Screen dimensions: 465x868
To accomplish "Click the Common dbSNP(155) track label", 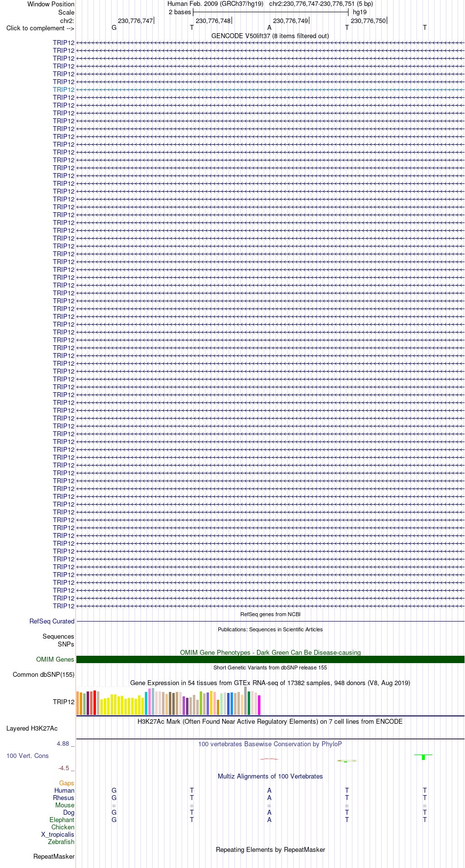I will (x=44, y=675).
